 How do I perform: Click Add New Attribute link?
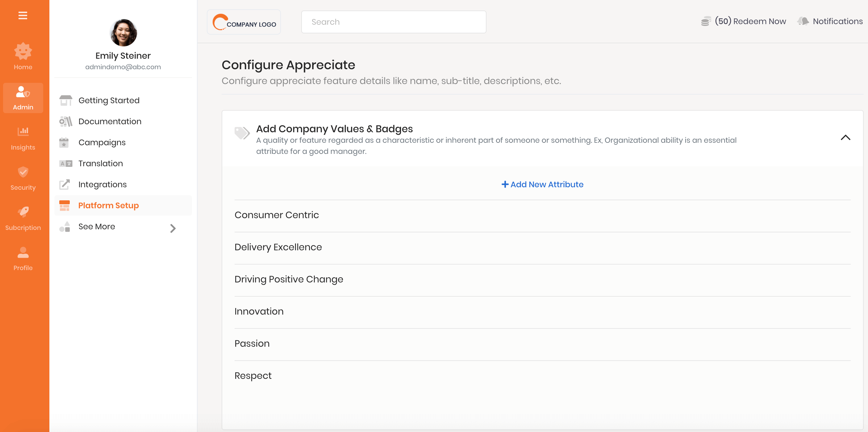click(543, 184)
